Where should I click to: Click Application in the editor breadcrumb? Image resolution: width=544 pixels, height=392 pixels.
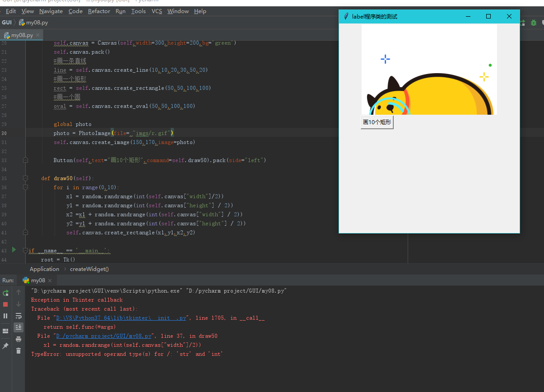pos(44,269)
